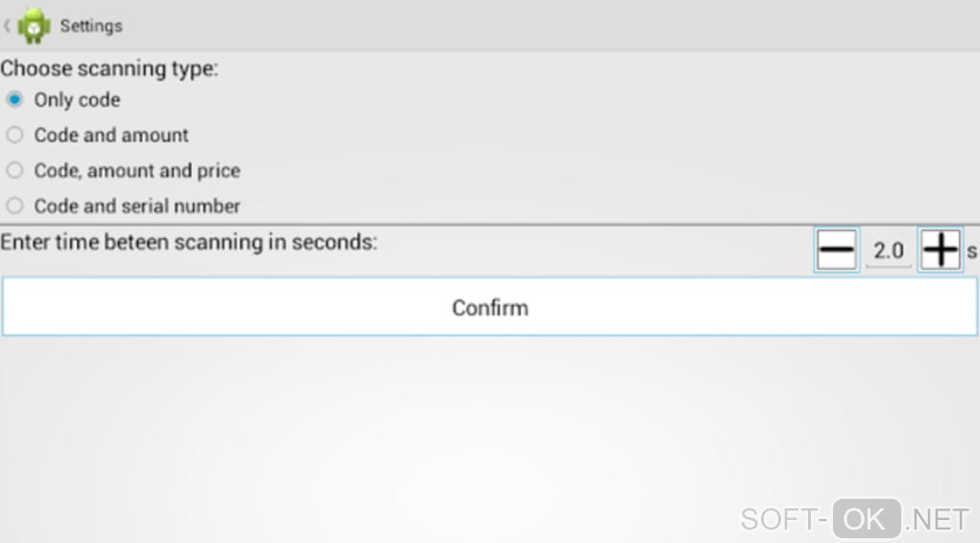Increase scan interval with the plus button
This screenshot has height=543, width=980.
(940, 251)
